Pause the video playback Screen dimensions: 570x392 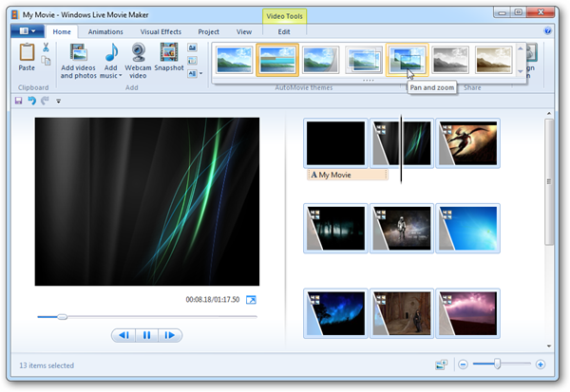[x=146, y=335]
